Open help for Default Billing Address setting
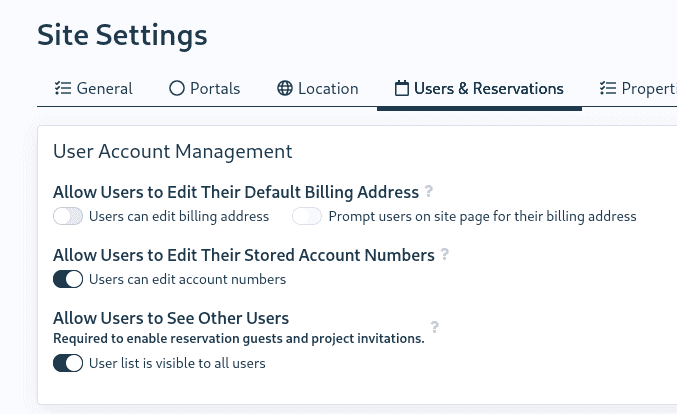Screen dimensions: 677x414 (429, 191)
